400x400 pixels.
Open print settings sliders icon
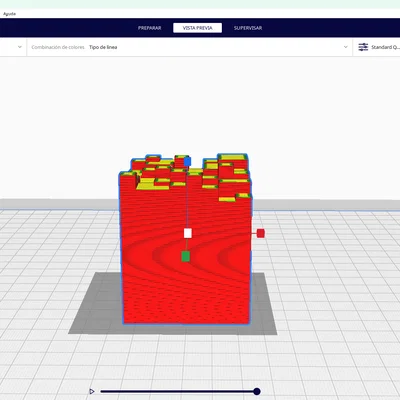[363, 47]
